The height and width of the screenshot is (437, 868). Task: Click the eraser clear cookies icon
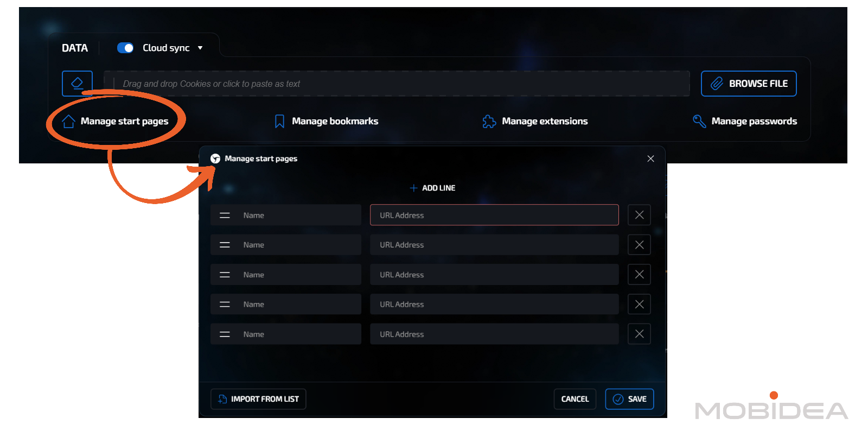point(77,83)
